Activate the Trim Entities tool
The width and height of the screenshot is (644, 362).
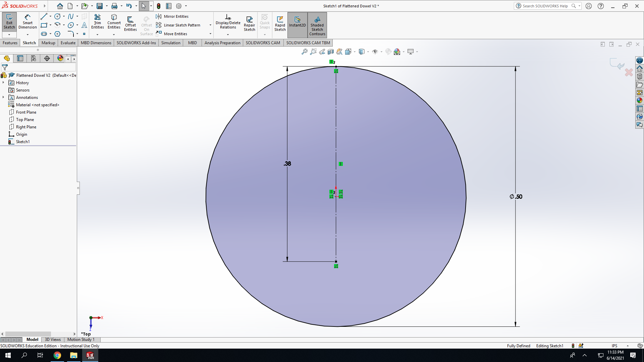[98, 22]
